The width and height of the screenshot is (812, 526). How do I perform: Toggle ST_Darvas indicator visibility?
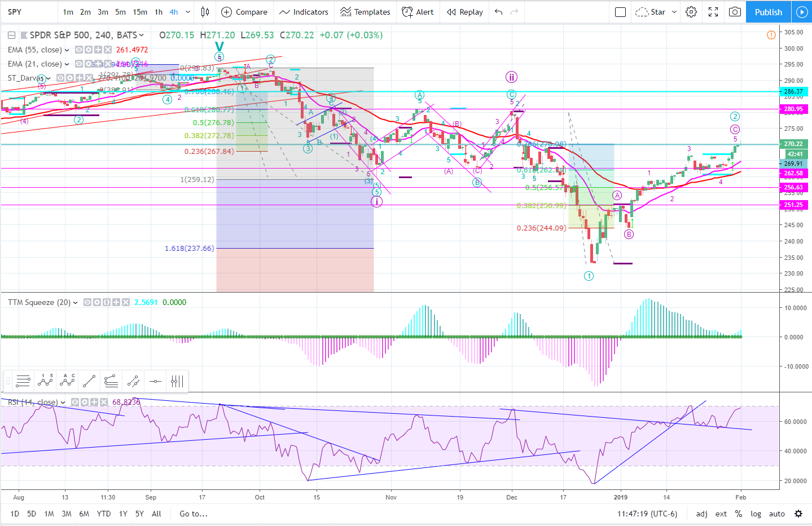60,78
